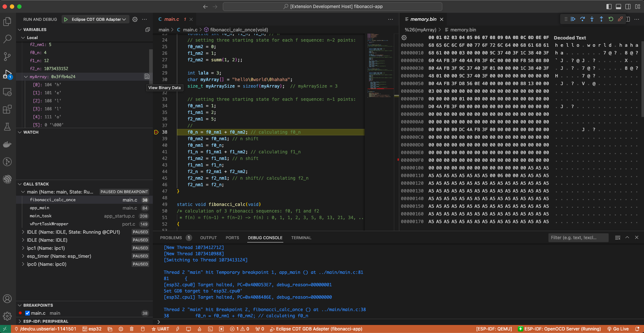Select the ESP-IDF Build gear icon in statusbar
This screenshot has width=644, height=333.
coord(121,329)
